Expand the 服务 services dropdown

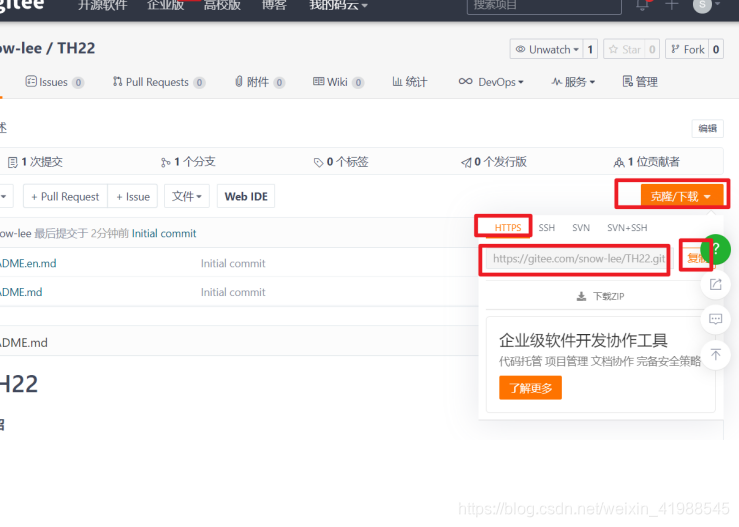pyautogui.click(x=573, y=82)
